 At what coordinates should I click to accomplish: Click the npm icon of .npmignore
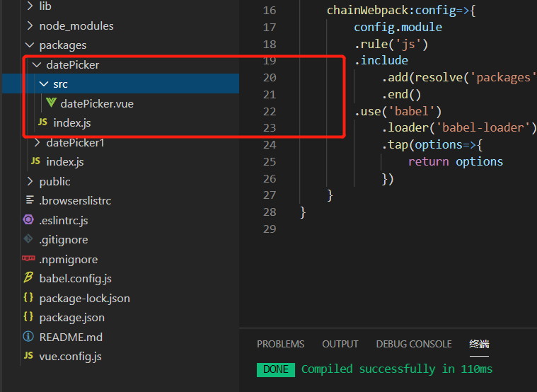[28, 258]
